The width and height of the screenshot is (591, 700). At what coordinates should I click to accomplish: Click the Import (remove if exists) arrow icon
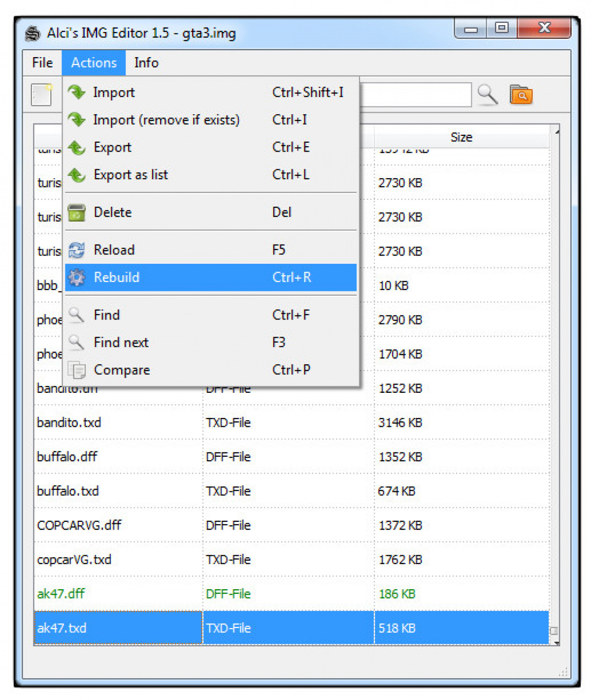click(77, 120)
